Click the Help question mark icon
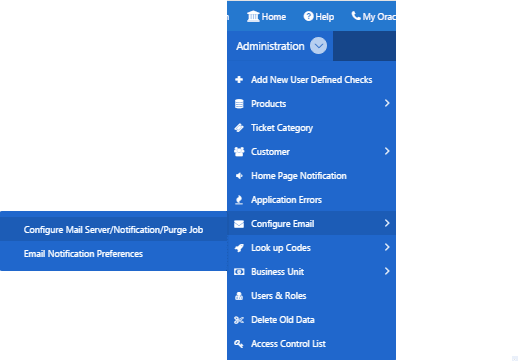Viewport: 518px width, 361px height. [x=308, y=16]
